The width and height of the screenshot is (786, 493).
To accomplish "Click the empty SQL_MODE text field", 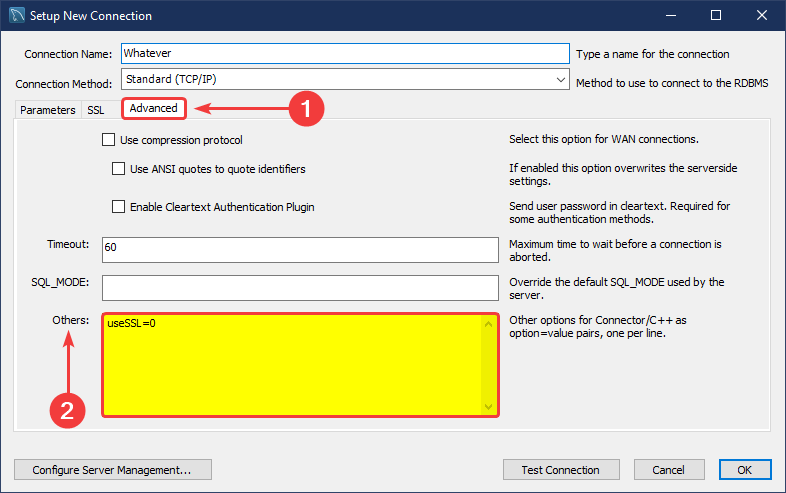I will tap(299, 287).
